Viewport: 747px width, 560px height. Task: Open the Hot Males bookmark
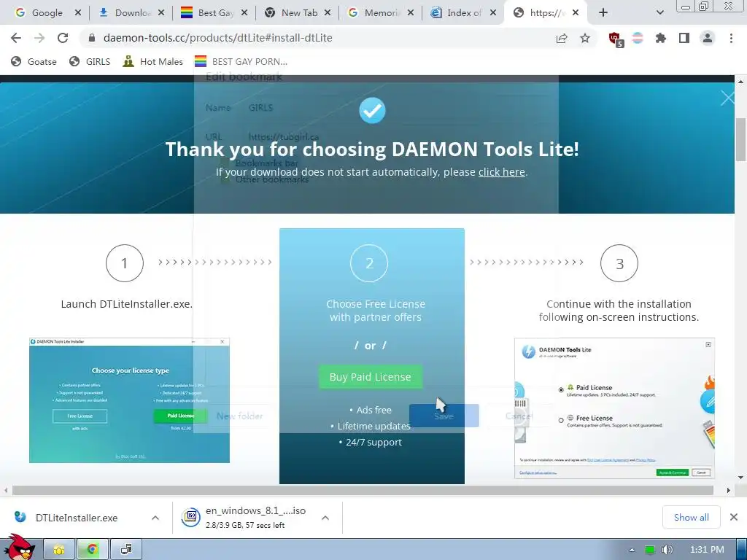[x=152, y=61]
